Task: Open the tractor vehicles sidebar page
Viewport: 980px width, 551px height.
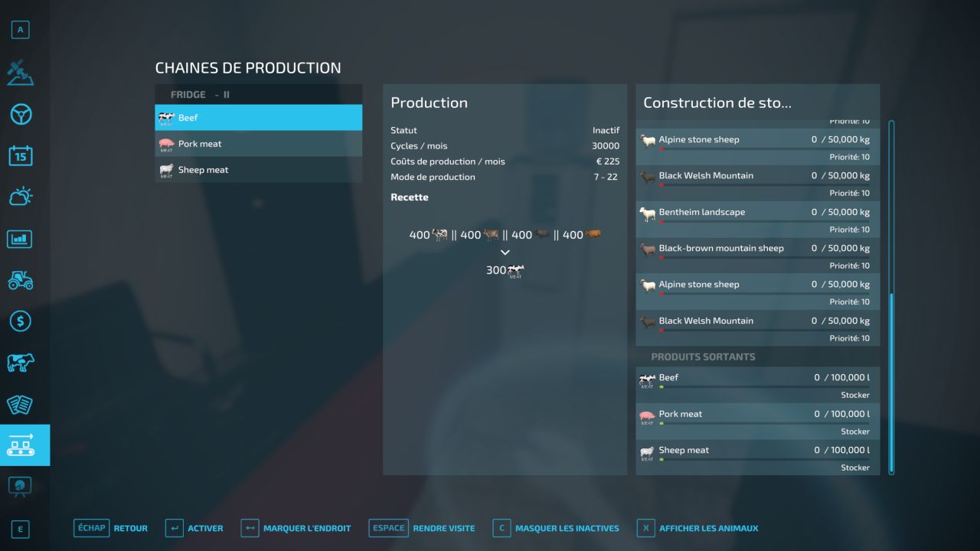Action: 20,279
